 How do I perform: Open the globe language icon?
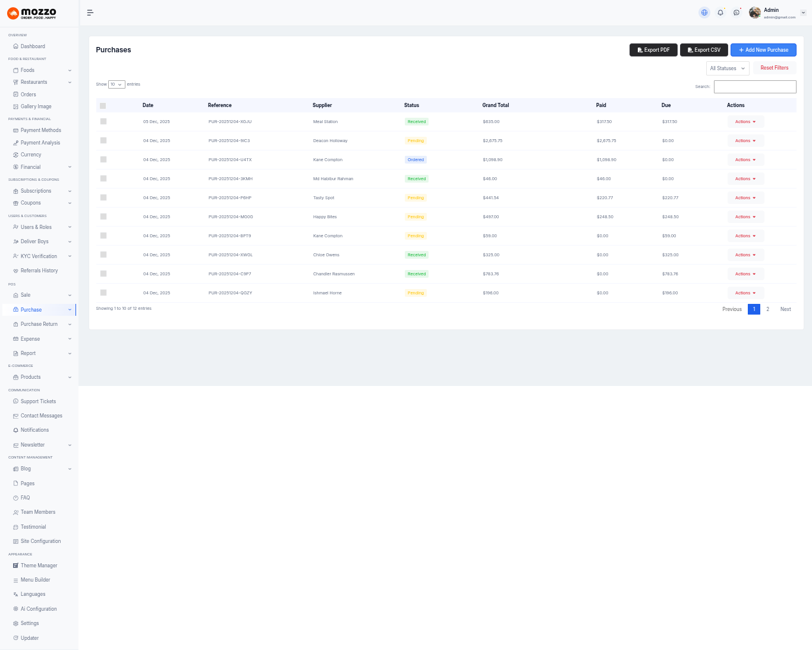coord(704,12)
